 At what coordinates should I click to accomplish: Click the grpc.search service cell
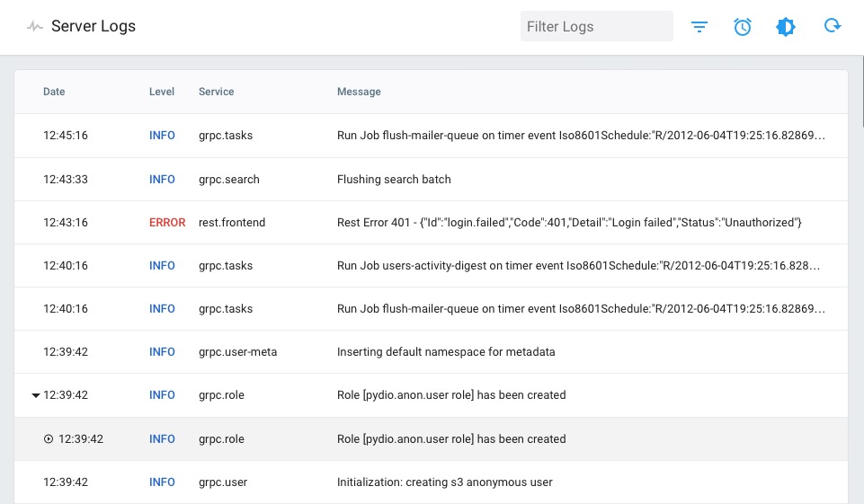tap(228, 180)
